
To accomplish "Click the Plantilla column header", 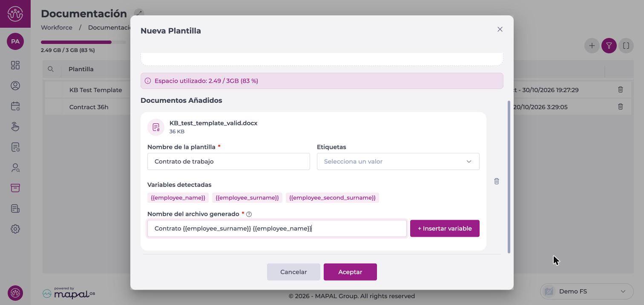I will click(81, 69).
